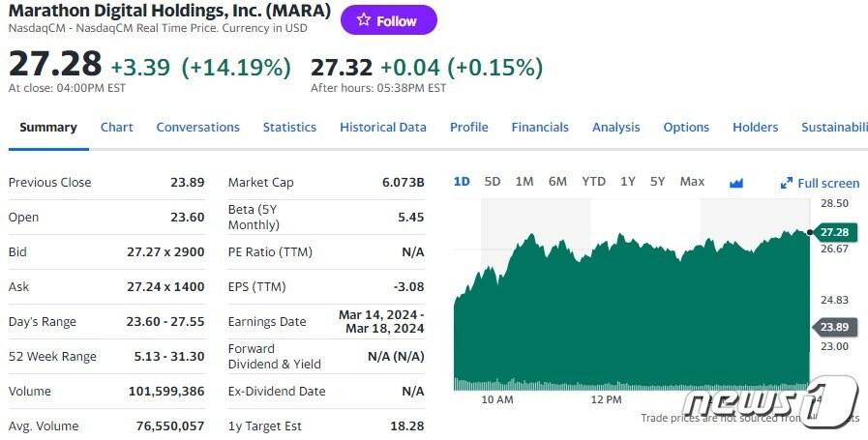This screenshot has width=868, height=440.
Task: Select the 1D chart range
Action: (462, 182)
